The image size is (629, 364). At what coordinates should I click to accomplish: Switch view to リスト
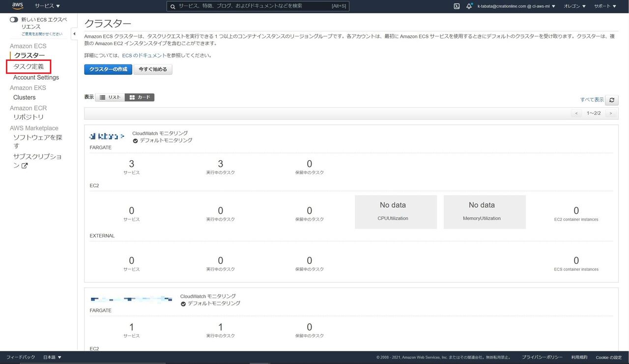[110, 97]
